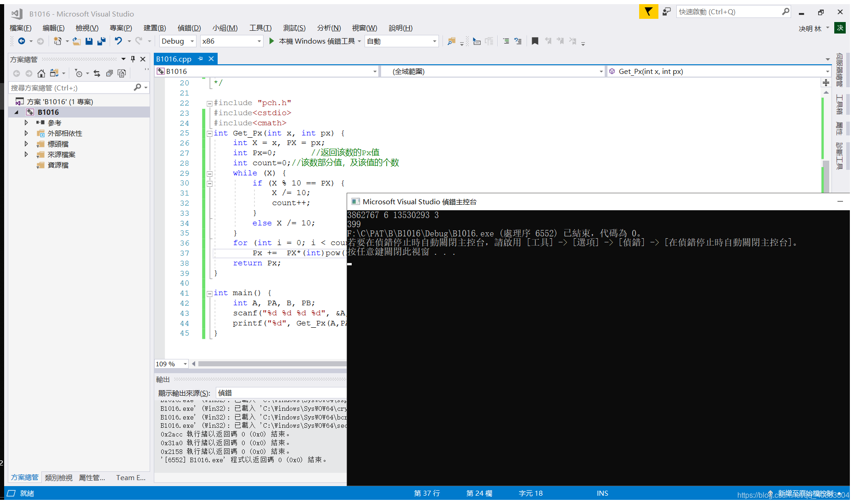Open the 偵錯(D) menu
Viewport: 854px width, 504px height.
(x=189, y=28)
